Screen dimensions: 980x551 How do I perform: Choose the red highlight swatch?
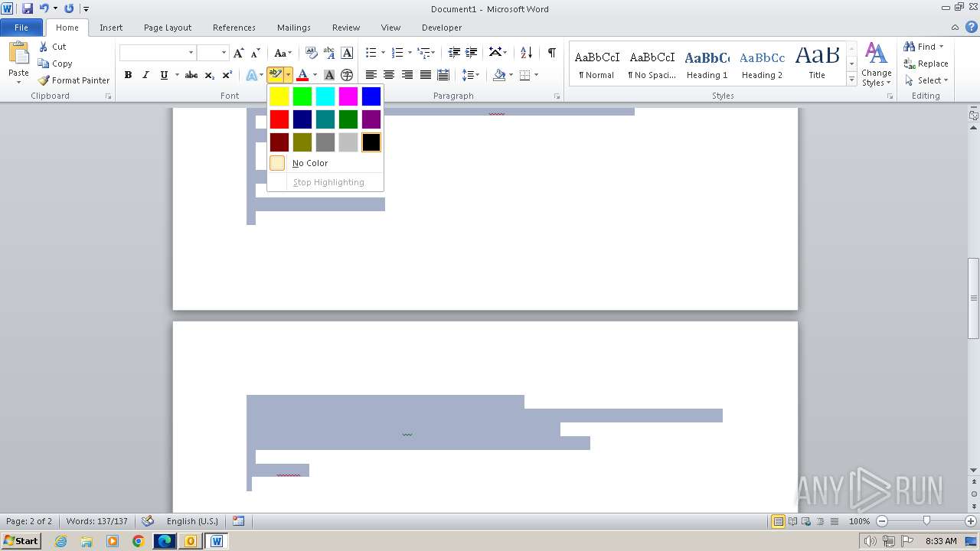pyautogui.click(x=279, y=119)
